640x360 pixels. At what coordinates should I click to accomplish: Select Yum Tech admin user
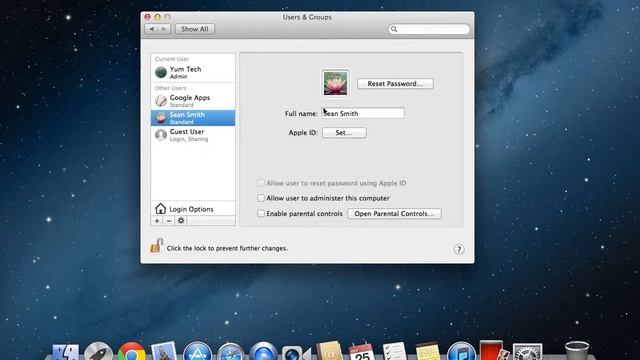point(193,73)
